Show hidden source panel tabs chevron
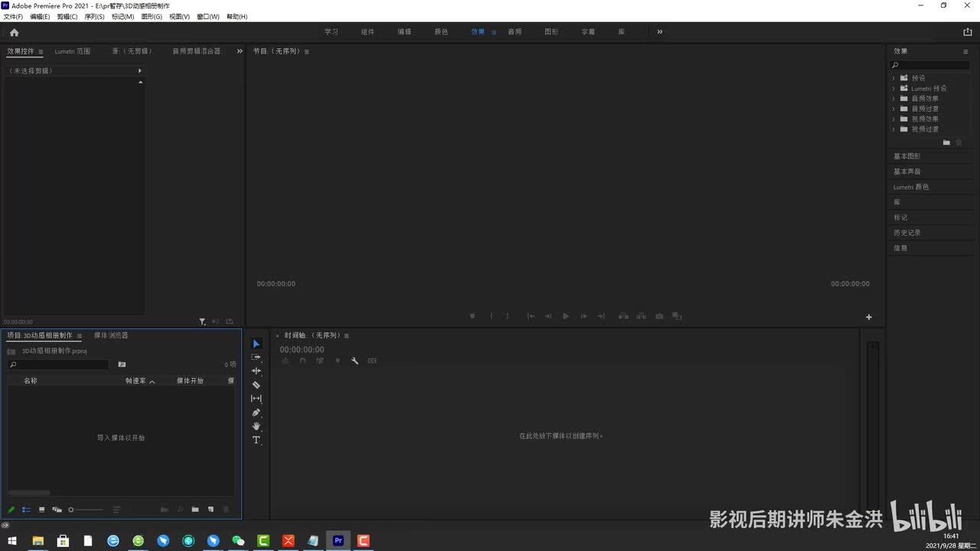The image size is (980, 551). [240, 51]
